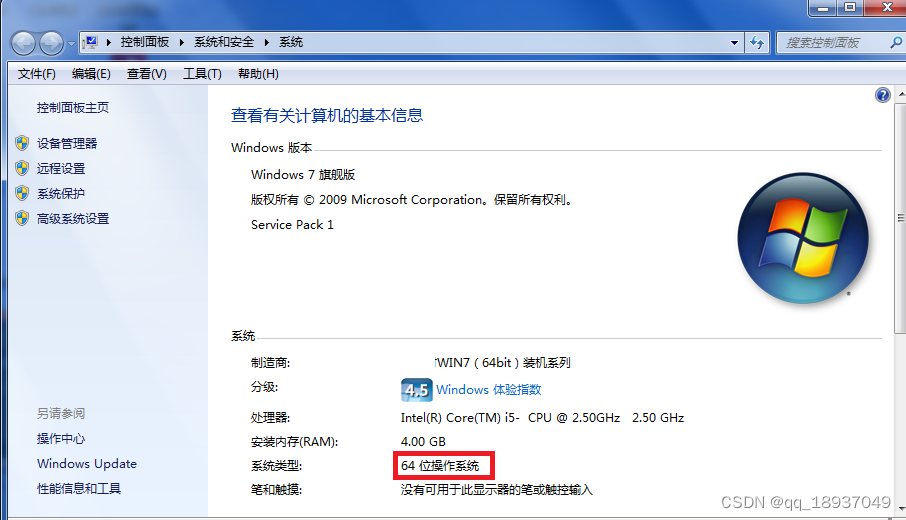Screen dimensions: 906x520
Task: Select the 64 位操作系统 system type value
Action: coord(440,466)
